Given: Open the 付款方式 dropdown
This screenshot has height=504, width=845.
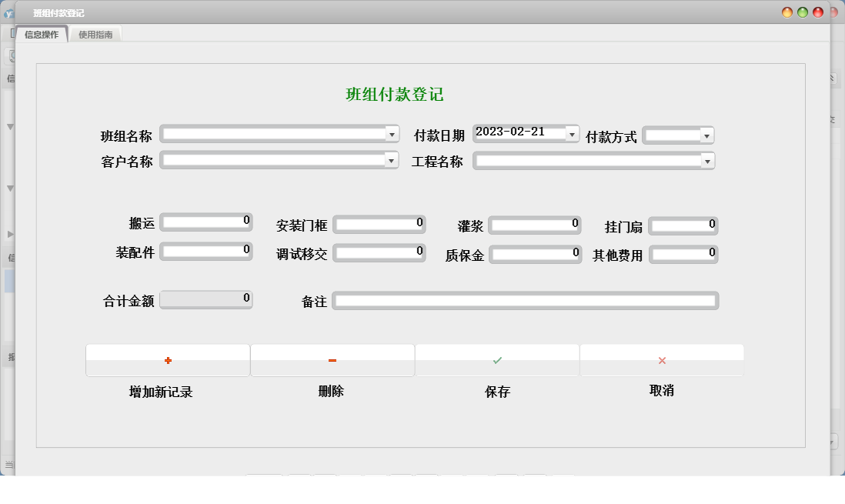Looking at the screenshot, I should click(x=707, y=135).
